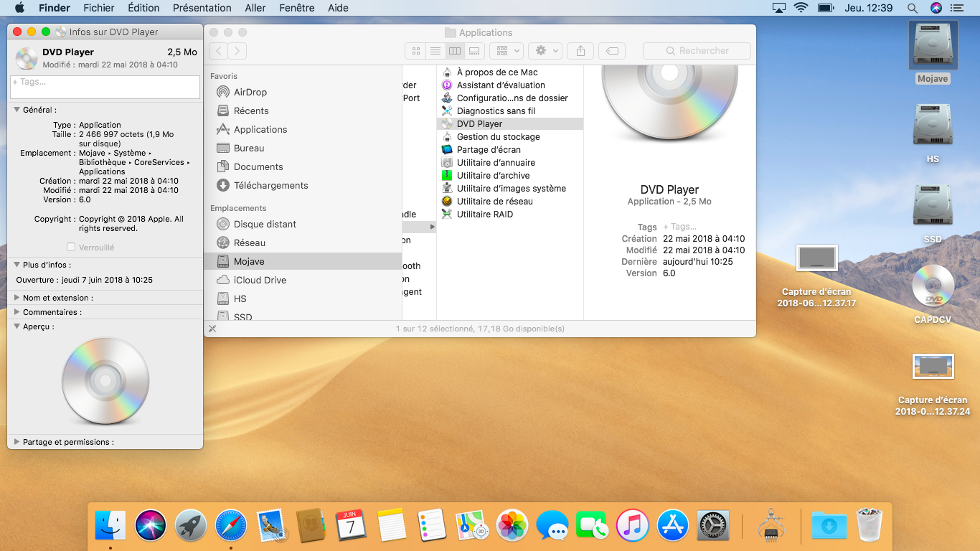Open Siri from the Dock

point(151,526)
